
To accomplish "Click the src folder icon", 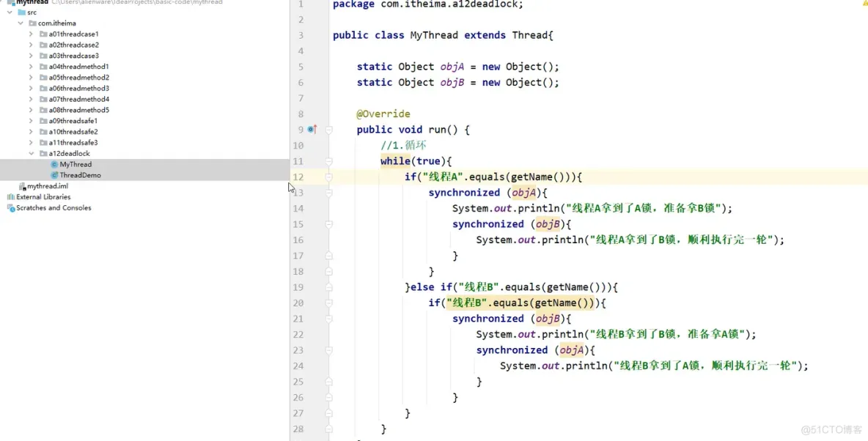I will coord(21,12).
